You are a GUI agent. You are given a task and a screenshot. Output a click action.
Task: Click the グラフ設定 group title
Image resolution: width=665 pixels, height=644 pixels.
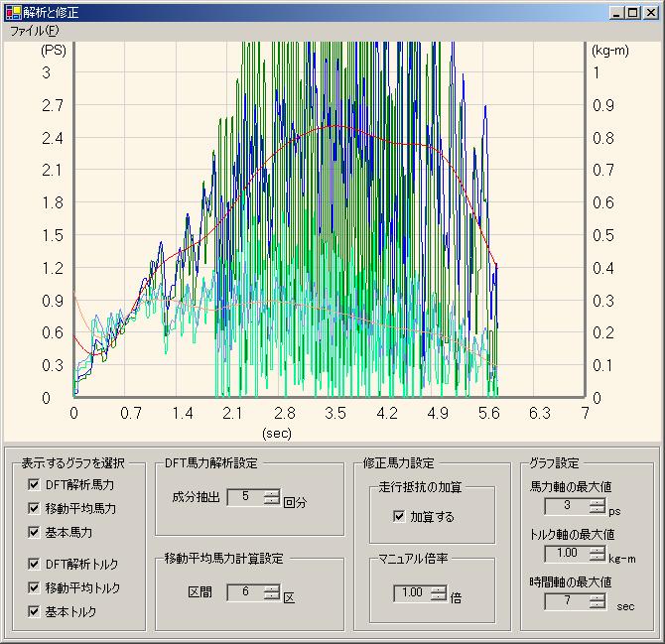(554, 462)
